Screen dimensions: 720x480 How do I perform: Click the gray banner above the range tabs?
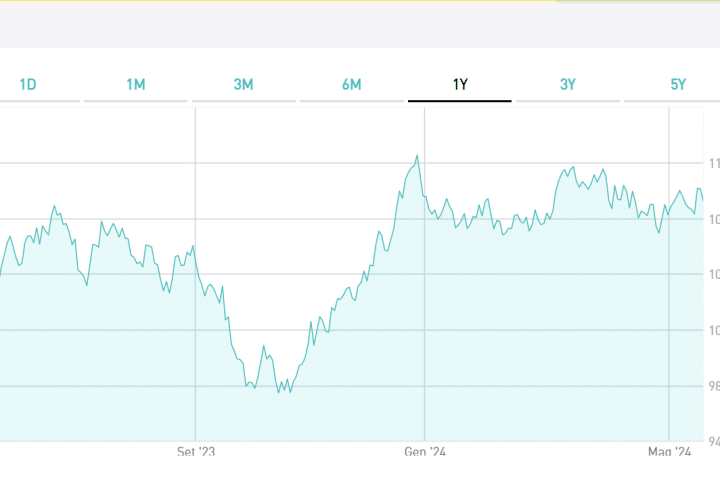point(360,25)
